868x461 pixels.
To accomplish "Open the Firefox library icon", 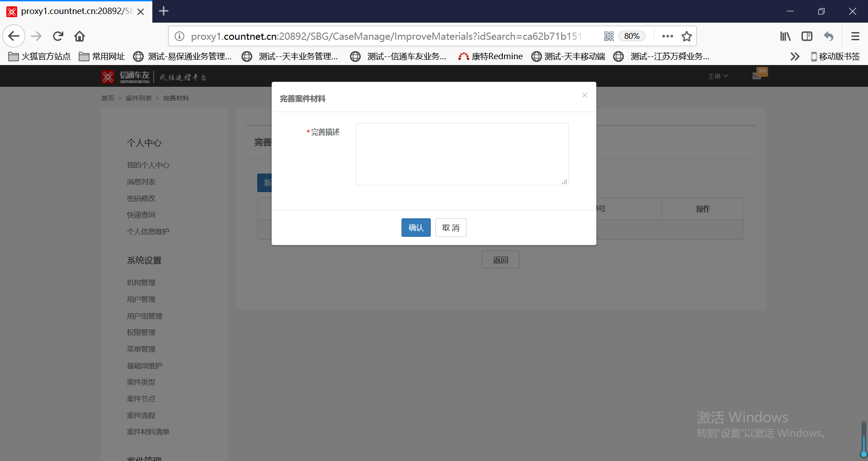I will pyautogui.click(x=785, y=36).
